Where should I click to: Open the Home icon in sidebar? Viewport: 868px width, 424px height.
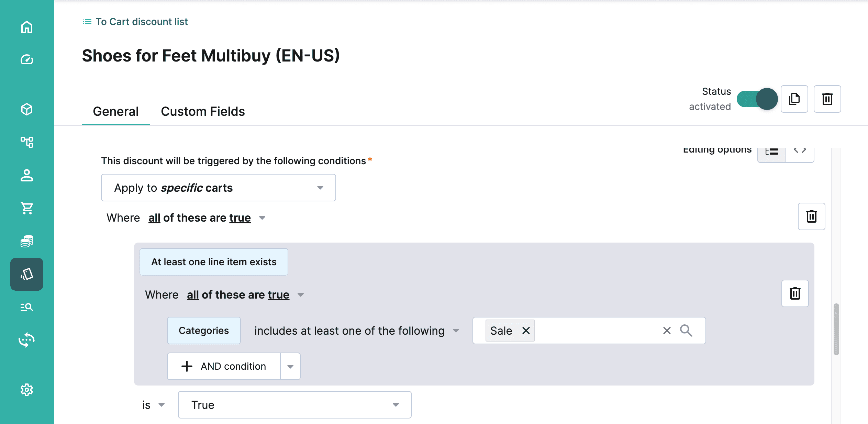click(x=27, y=27)
